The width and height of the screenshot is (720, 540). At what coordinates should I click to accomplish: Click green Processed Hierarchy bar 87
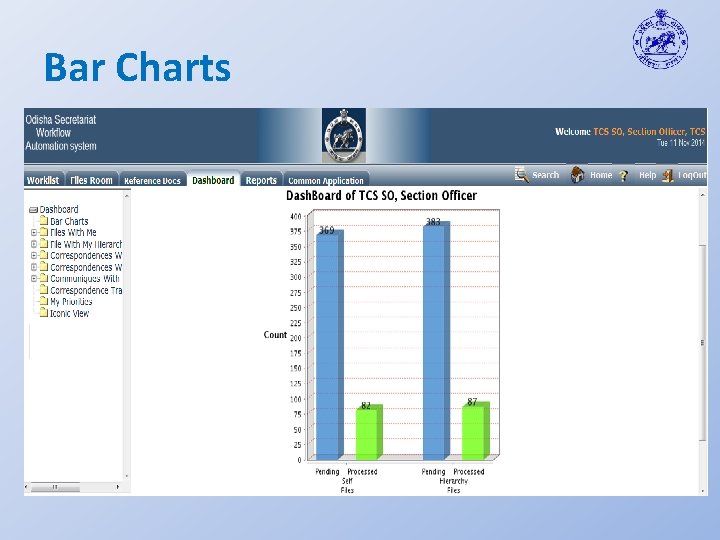click(475, 431)
